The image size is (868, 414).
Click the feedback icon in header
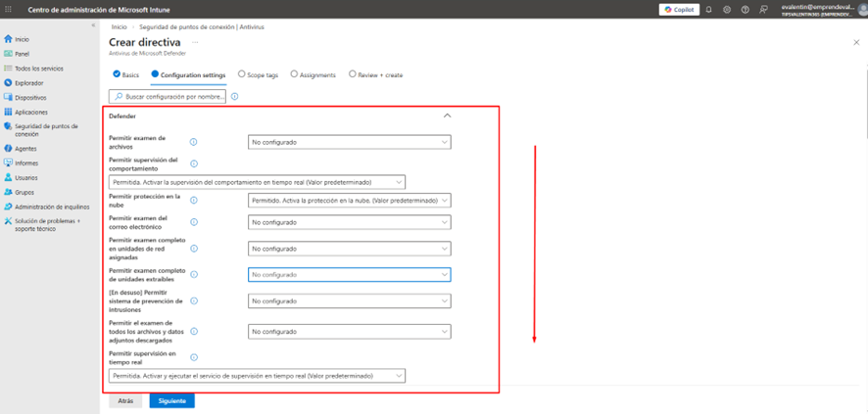763,10
